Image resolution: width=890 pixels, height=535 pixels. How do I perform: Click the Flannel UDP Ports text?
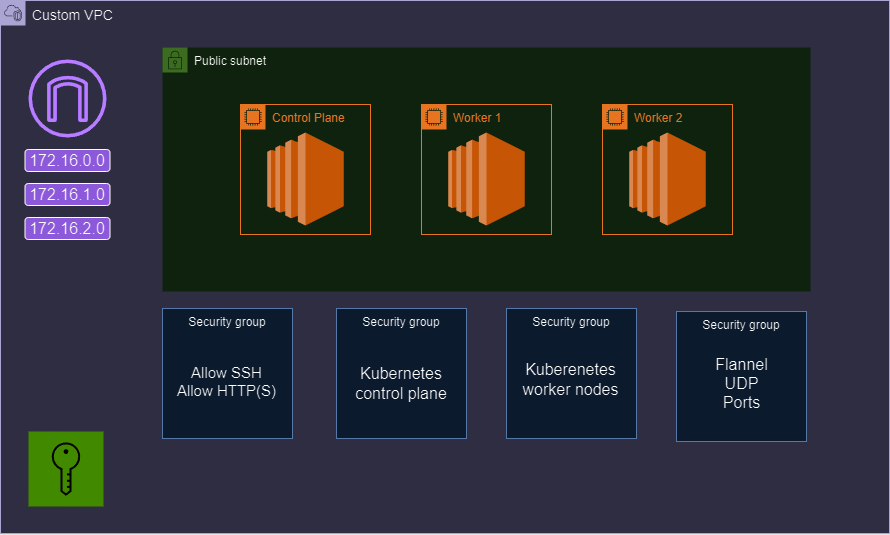(x=741, y=383)
